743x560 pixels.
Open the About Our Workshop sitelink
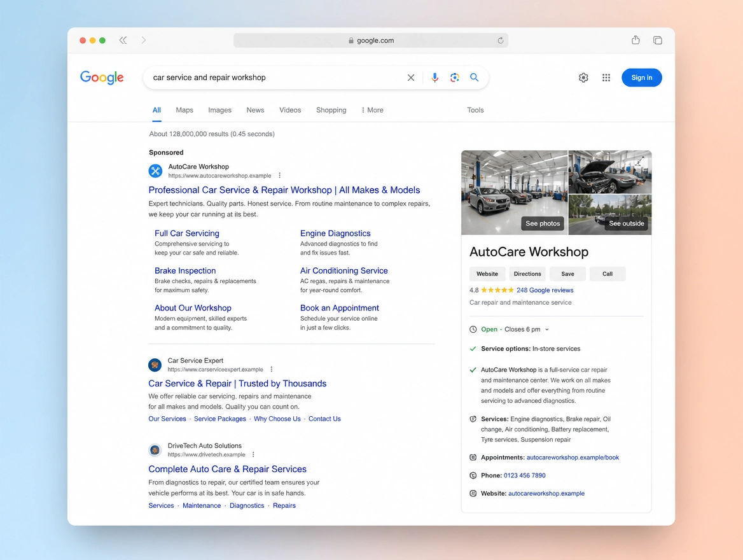[193, 308]
